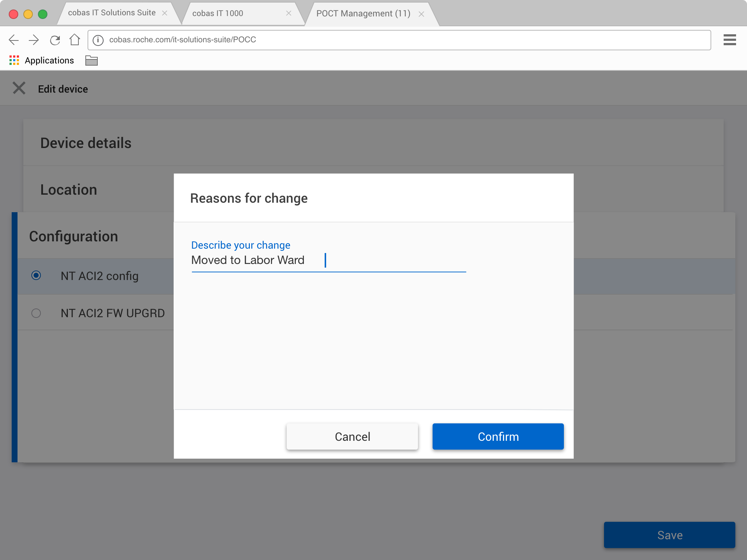
Task: Select the NT ACI2 FW UPGRD radio button
Action: [x=36, y=313]
